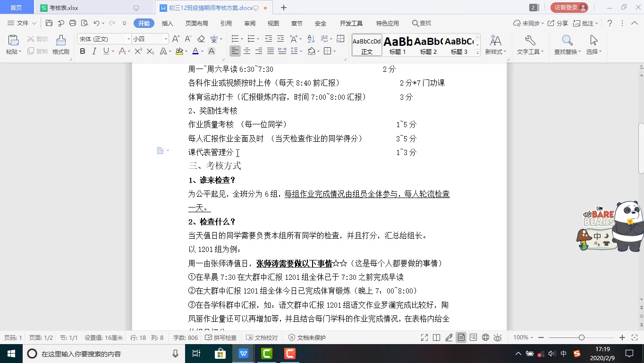Switch to web layout globe icon in status bar
Screen dimensions: 644x363
point(485,337)
